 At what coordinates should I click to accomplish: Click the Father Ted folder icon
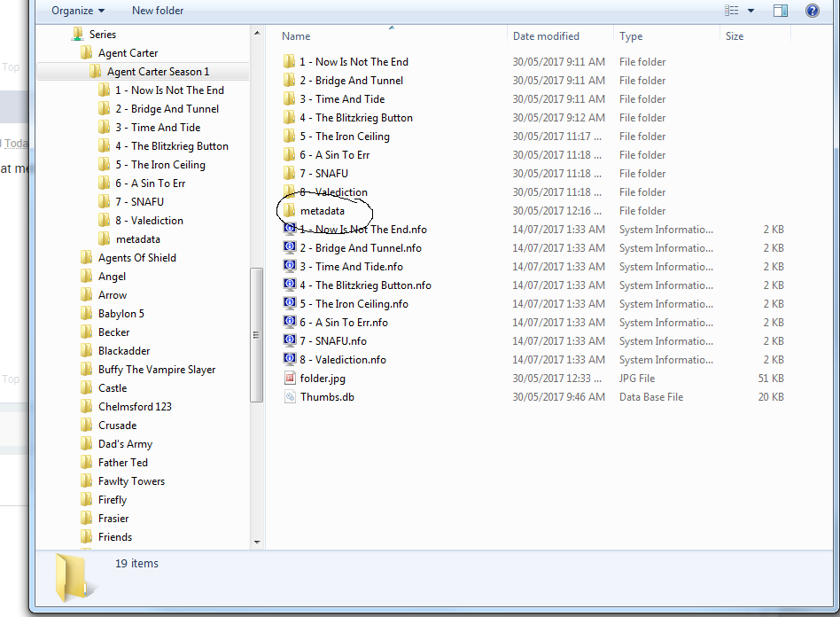86,462
